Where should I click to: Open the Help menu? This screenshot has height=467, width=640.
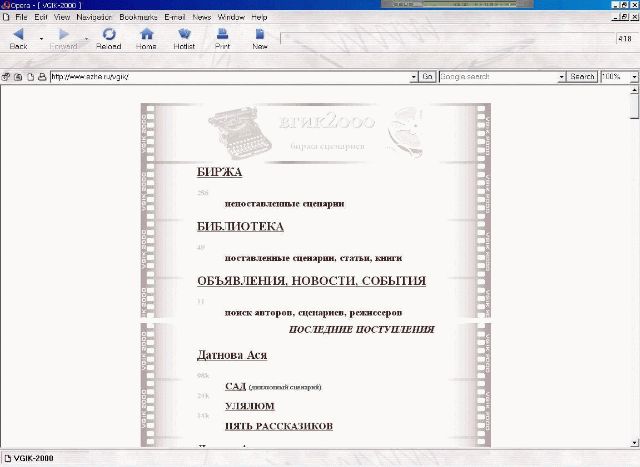click(x=259, y=17)
